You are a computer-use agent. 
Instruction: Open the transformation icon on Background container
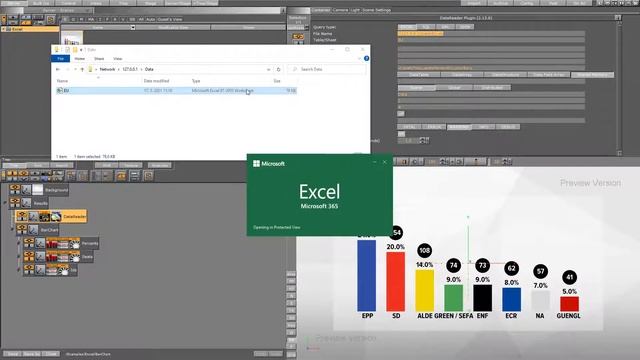coord(26,189)
